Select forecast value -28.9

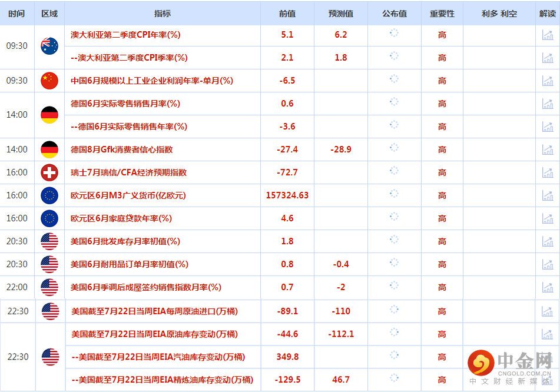tap(341, 150)
